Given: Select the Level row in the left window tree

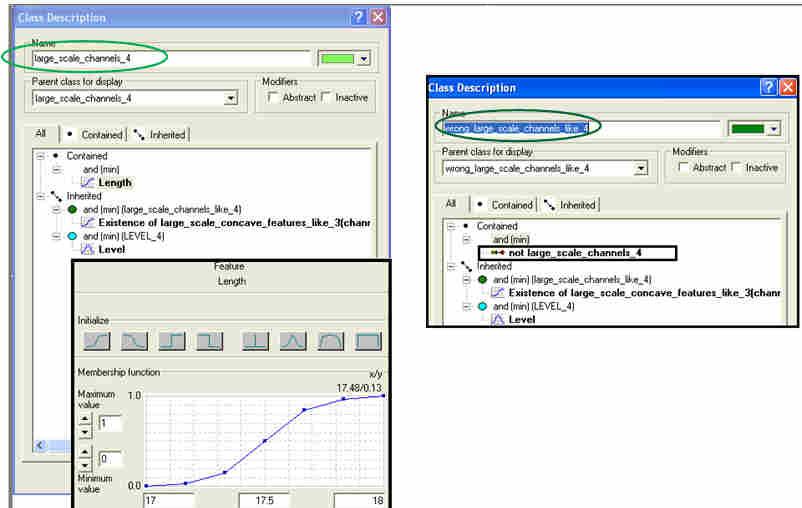Looking at the screenshot, I should [112, 249].
